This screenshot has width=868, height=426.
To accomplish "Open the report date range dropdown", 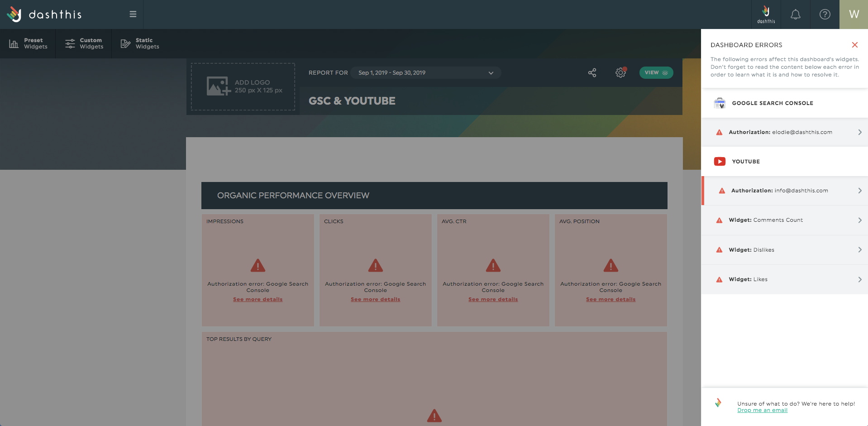I will pos(426,72).
